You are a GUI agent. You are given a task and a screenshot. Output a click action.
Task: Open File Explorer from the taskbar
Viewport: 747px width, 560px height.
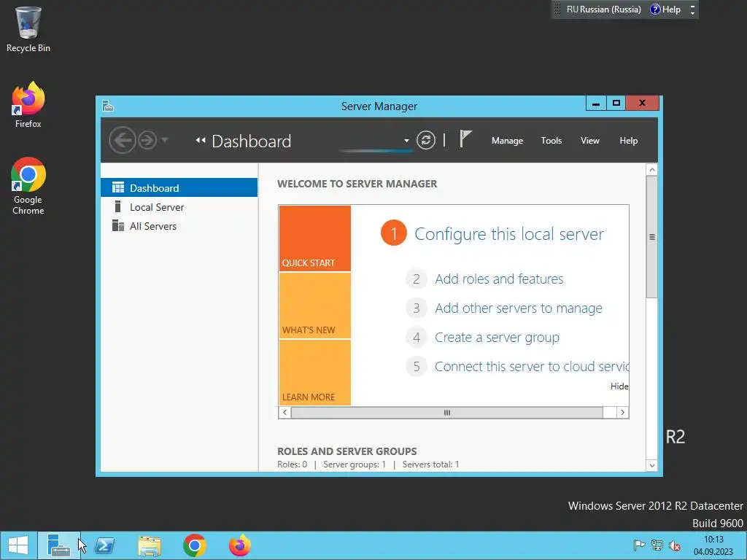pyautogui.click(x=150, y=545)
